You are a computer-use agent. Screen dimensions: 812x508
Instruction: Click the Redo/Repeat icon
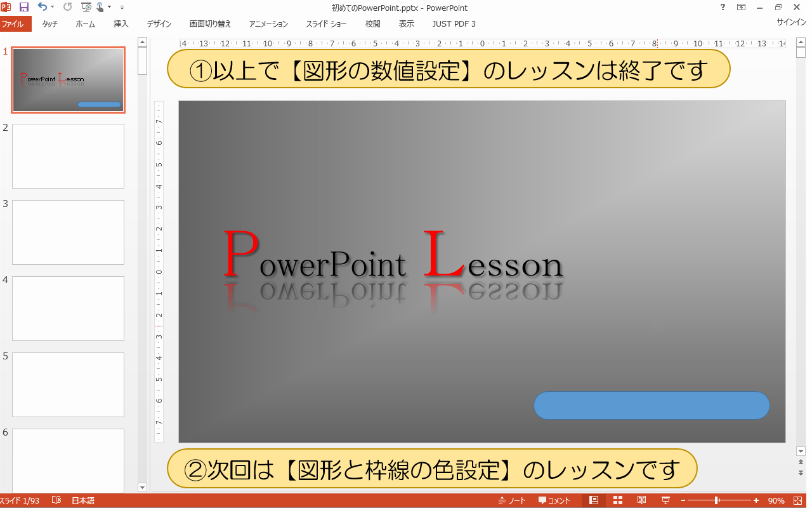click(67, 7)
